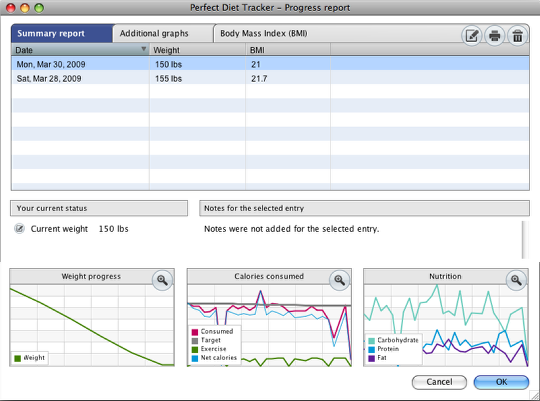Click the Exercise legend color swatch
Screen dimensions: 540x401
[195, 349]
